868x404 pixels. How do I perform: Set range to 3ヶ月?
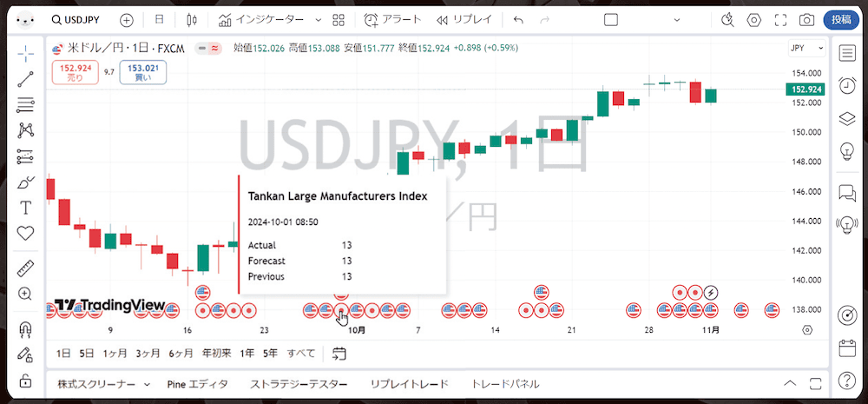click(148, 353)
